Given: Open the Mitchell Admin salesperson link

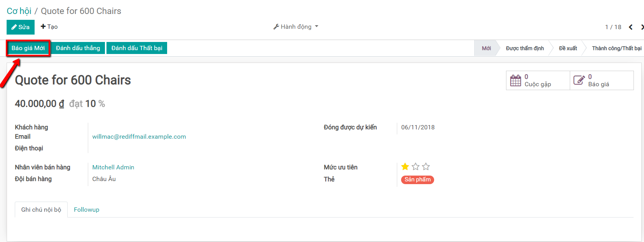Looking at the screenshot, I should (x=113, y=167).
